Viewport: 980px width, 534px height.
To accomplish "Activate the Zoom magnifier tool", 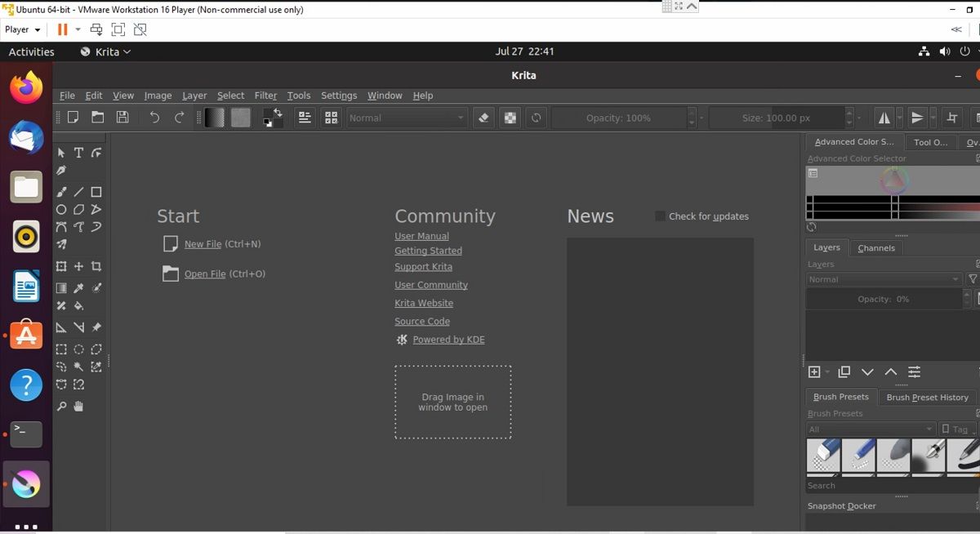I will pos(61,406).
